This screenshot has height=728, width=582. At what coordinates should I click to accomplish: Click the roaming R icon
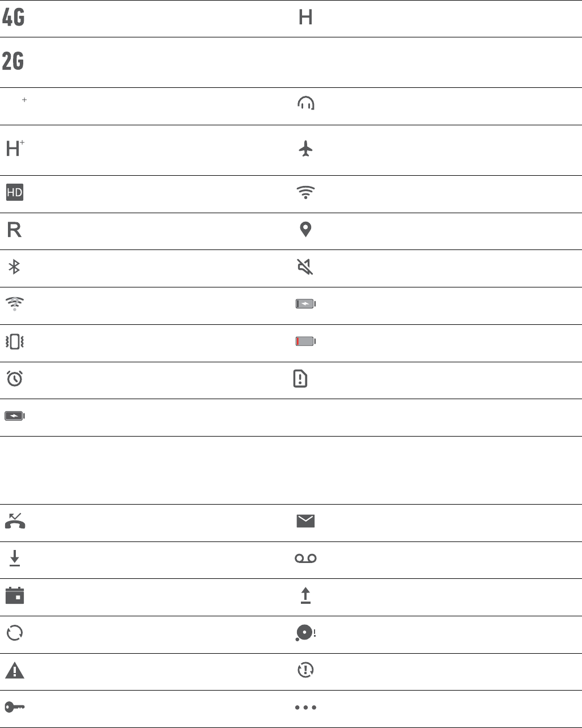[x=14, y=230]
